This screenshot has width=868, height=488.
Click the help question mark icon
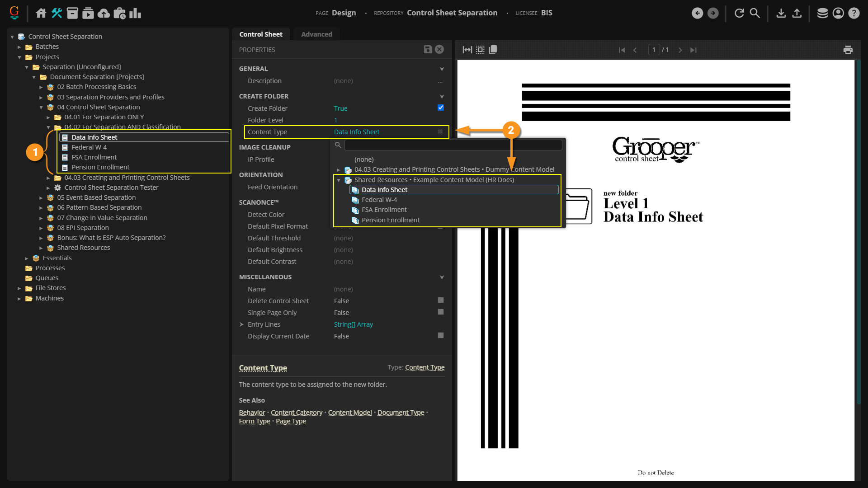click(x=854, y=13)
